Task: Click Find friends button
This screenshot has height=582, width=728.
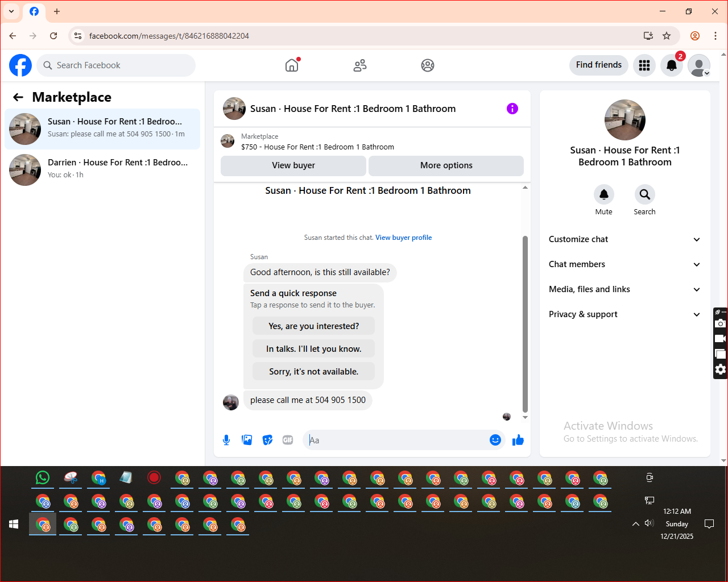Action: click(599, 65)
